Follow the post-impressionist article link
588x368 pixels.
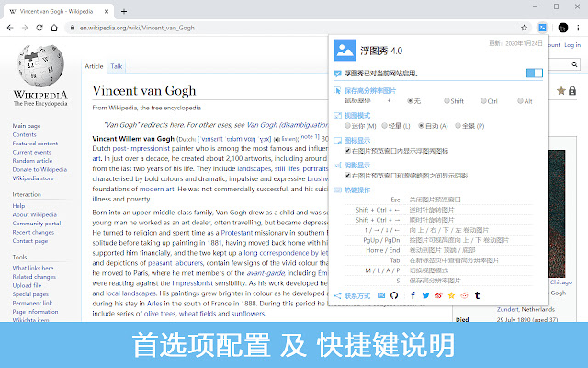click(141, 148)
